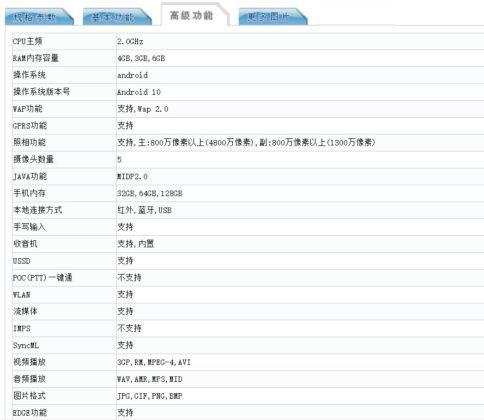Click the 视频播放 label
Viewport: 484px width, 420px height.
29,362
